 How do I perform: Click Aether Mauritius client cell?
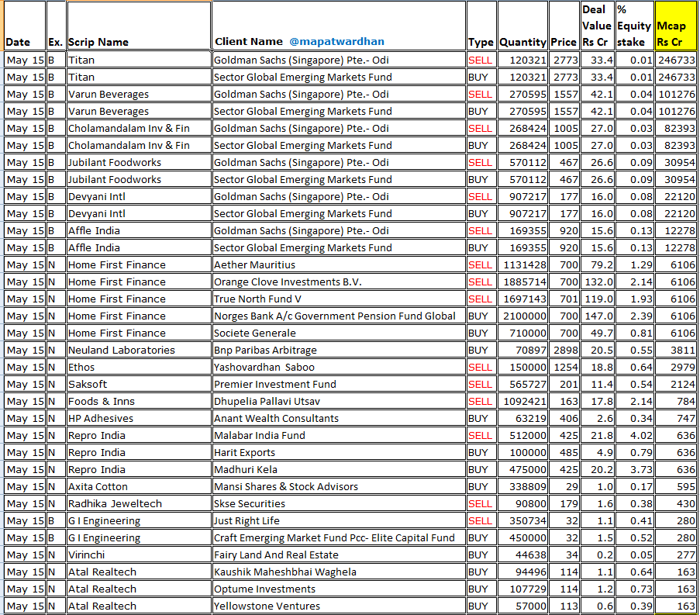click(x=339, y=265)
